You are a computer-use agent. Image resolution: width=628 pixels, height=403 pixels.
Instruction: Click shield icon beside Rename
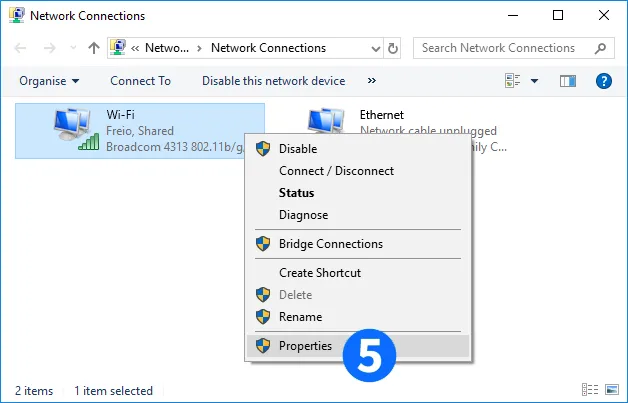coord(263,316)
